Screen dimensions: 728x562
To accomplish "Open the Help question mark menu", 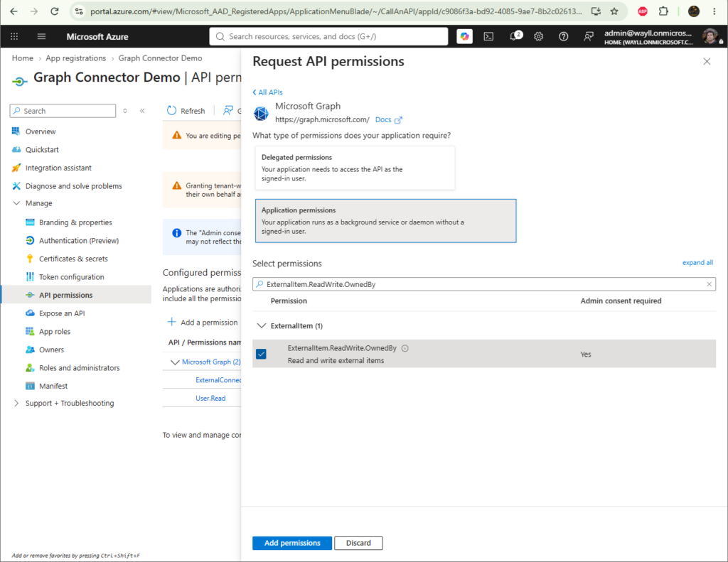I will pyautogui.click(x=563, y=36).
